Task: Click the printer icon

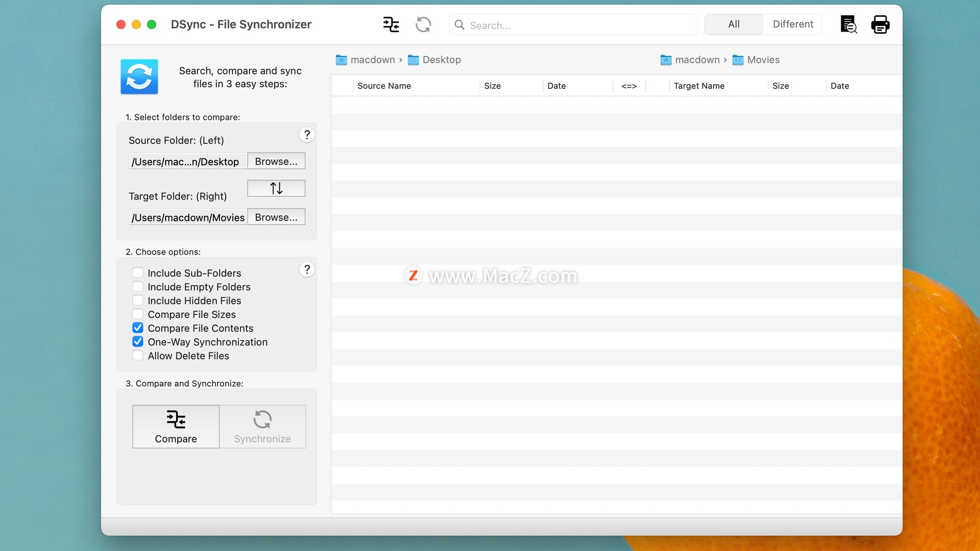Action: [880, 24]
